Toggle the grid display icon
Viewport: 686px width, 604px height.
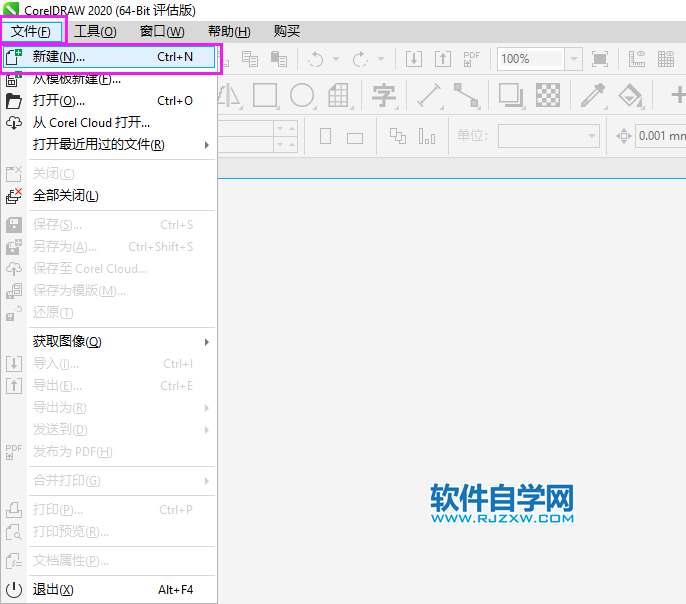666,59
